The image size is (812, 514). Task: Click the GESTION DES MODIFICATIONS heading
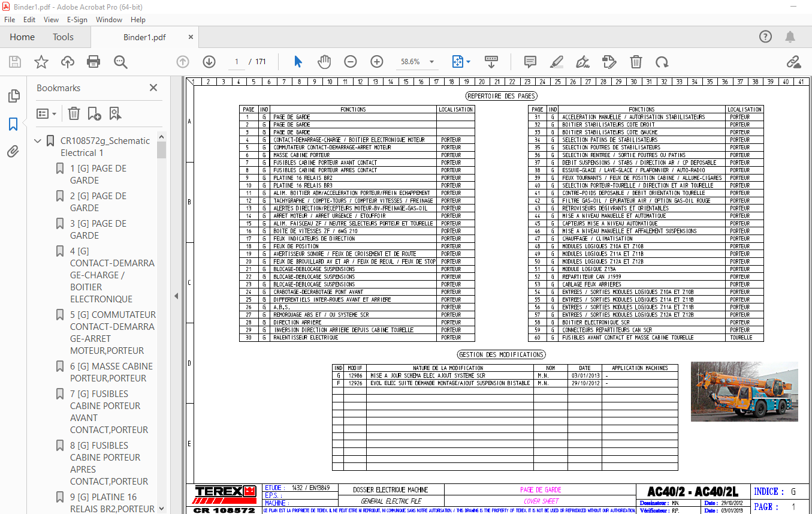(501, 354)
